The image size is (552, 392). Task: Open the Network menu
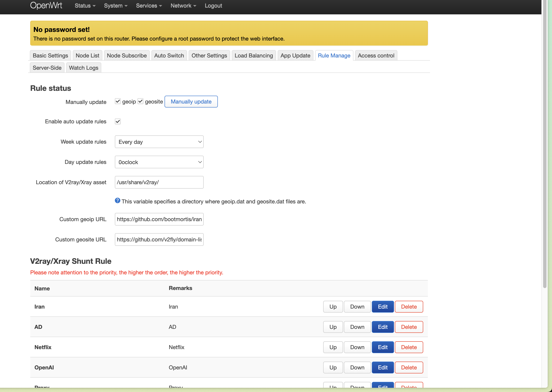coord(183,5)
